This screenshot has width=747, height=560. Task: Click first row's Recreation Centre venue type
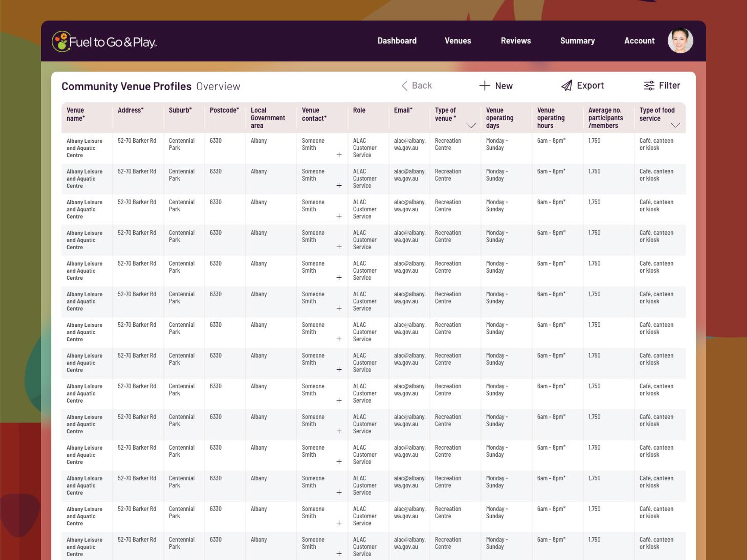pyautogui.click(x=448, y=144)
